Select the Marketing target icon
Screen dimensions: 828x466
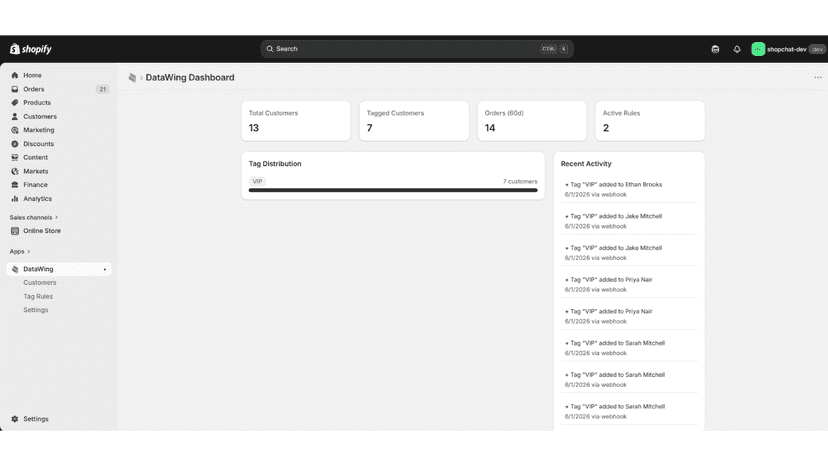click(x=15, y=130)
